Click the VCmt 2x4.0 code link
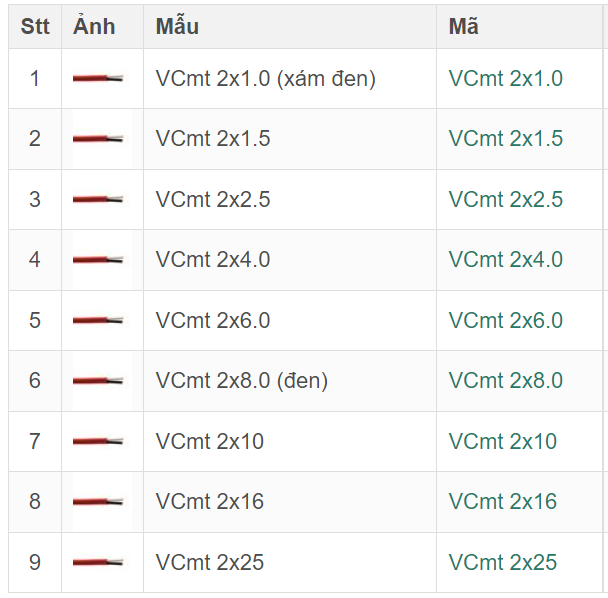This screenshot has height=598, width=608. point(505,260)
